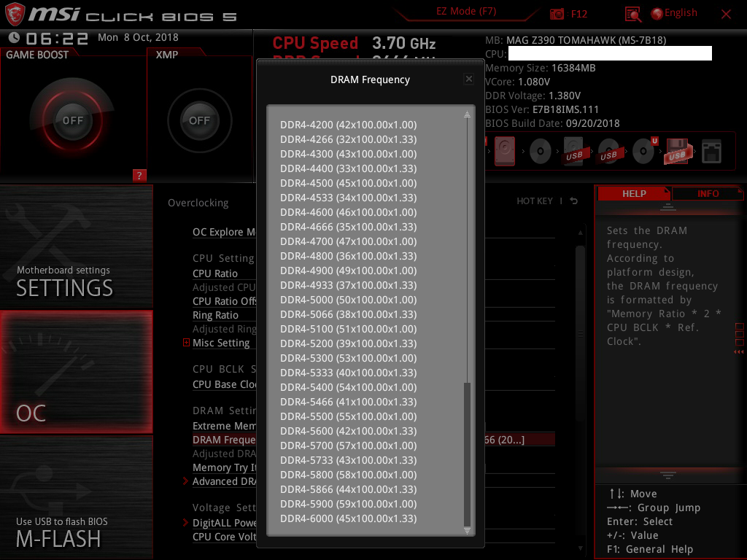Switch to the INFO tab
Screen dimensions: 747x560
(708, 193)
